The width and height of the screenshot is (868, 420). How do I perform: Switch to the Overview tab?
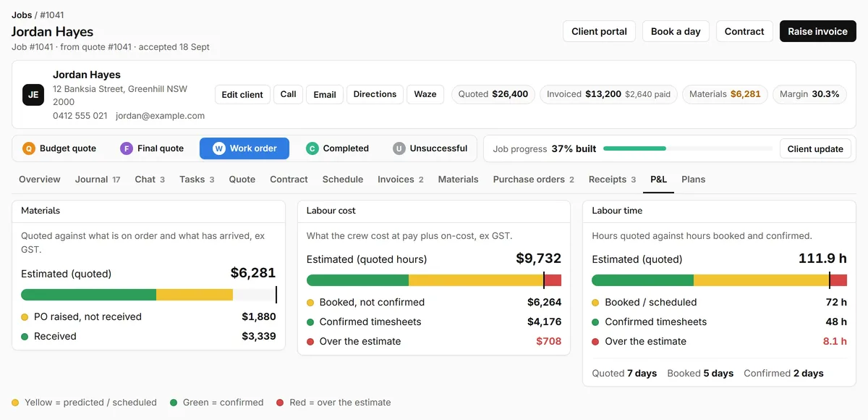coord(40,180)
